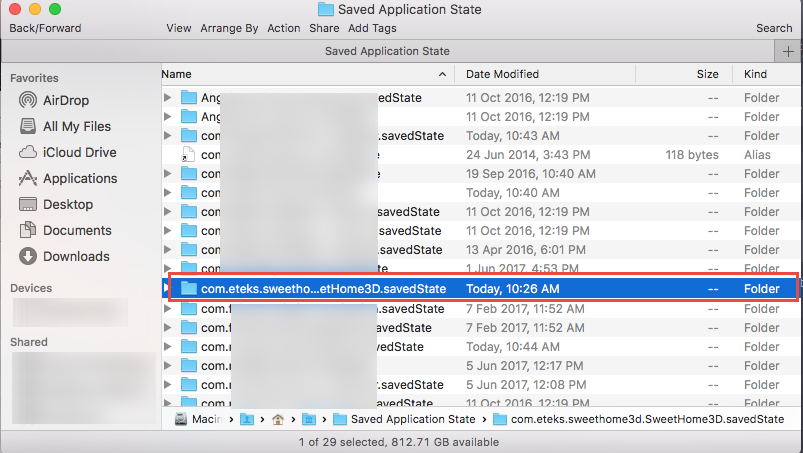Screen dimensions: 803x453
Task: Click the folder icon dated Today, 10:44 AM
Action: tap(189, 347)
